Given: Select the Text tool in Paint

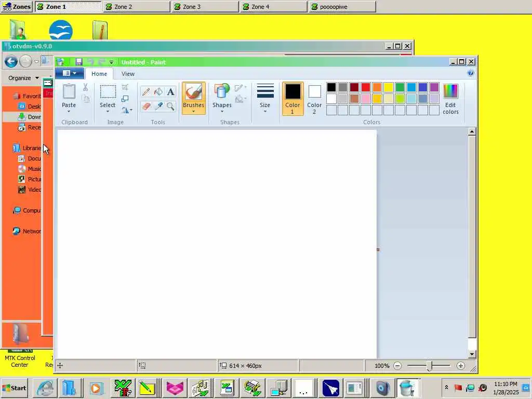Looking at the screenshot, I should [170, 91].
